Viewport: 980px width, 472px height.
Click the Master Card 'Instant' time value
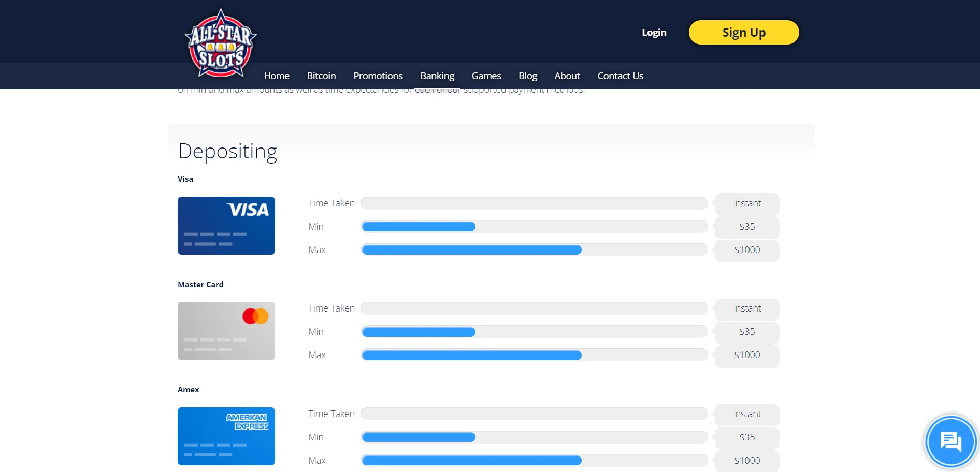747,309
